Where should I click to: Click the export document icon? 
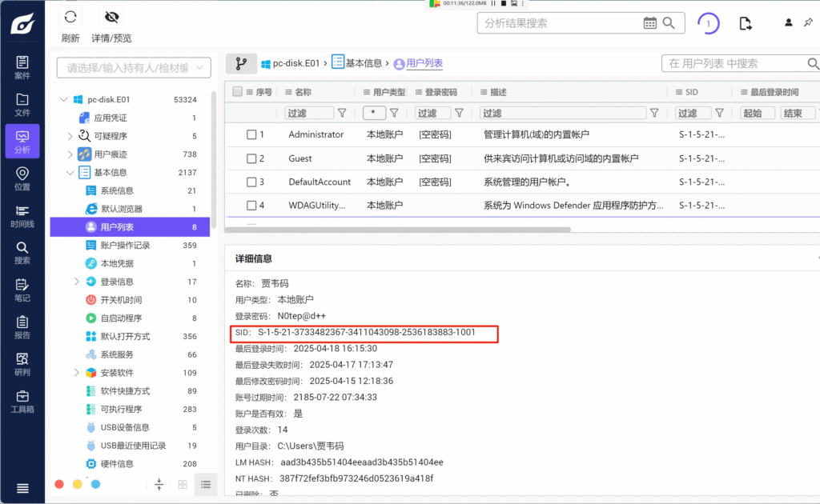[x=746, y=23]
